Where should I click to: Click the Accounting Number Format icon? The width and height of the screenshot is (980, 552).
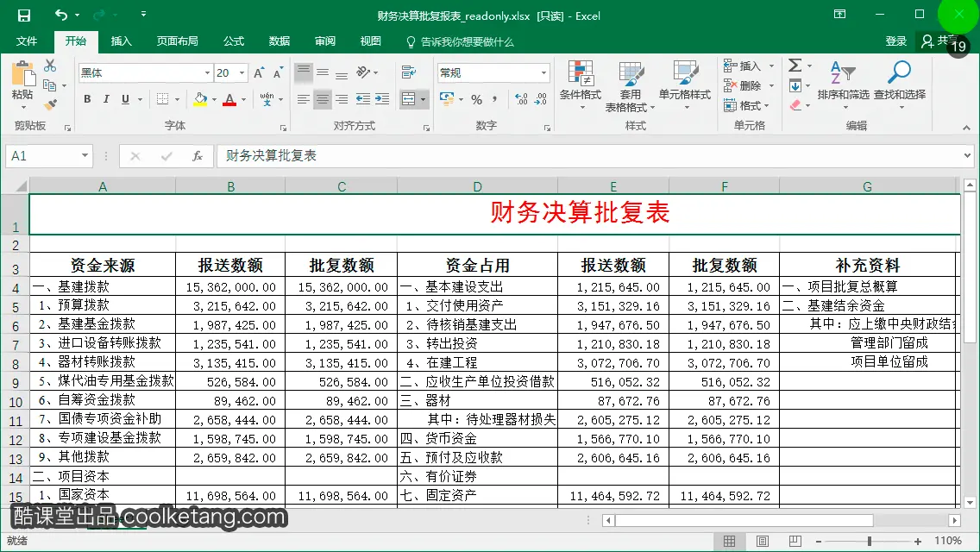point(447,99)
